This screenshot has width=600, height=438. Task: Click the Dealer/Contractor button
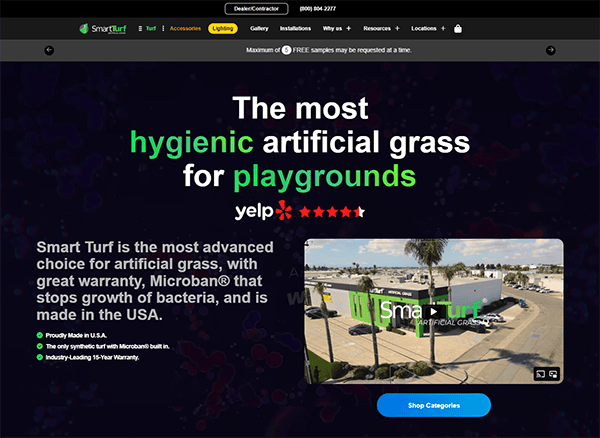tap(256, 9)
